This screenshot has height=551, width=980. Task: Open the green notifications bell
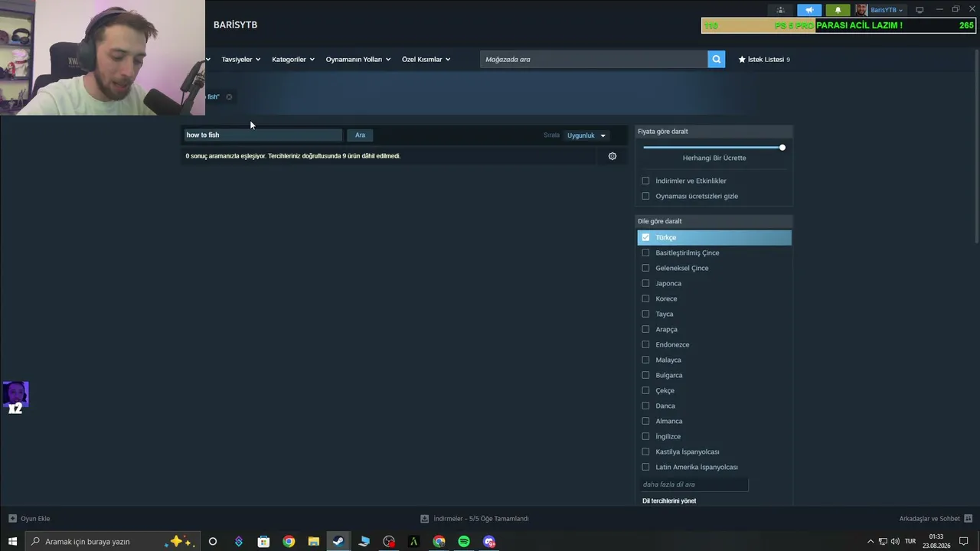pos(838,10)
